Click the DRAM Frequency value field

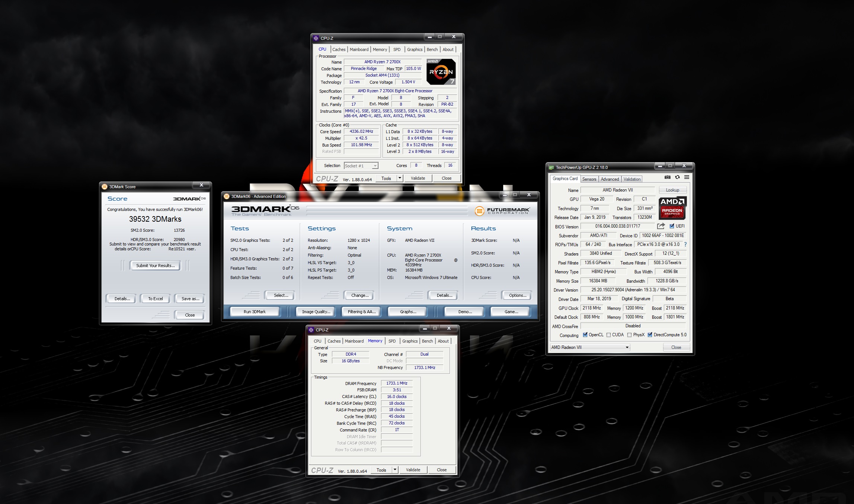pos(397,383)
